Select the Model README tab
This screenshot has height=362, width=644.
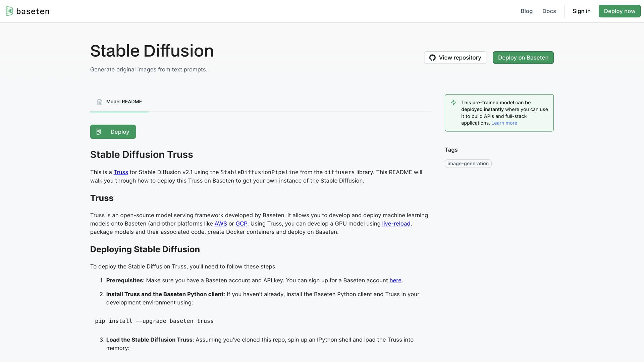tap(124, 102)
